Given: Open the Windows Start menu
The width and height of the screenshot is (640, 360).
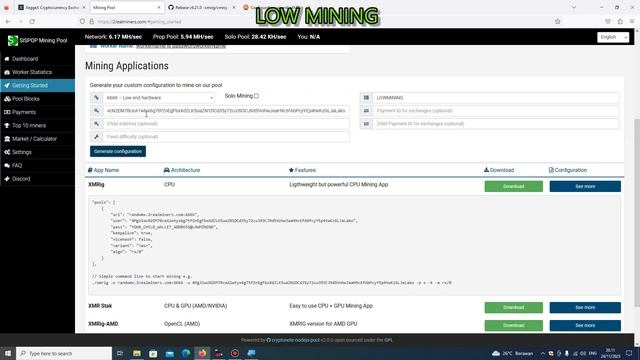Looking at the screenshot, I should click(x=8, y=353).
